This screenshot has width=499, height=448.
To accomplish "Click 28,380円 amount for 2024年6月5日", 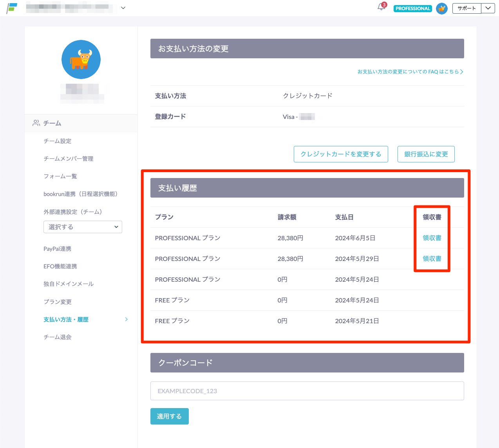I will click(290, 238).
